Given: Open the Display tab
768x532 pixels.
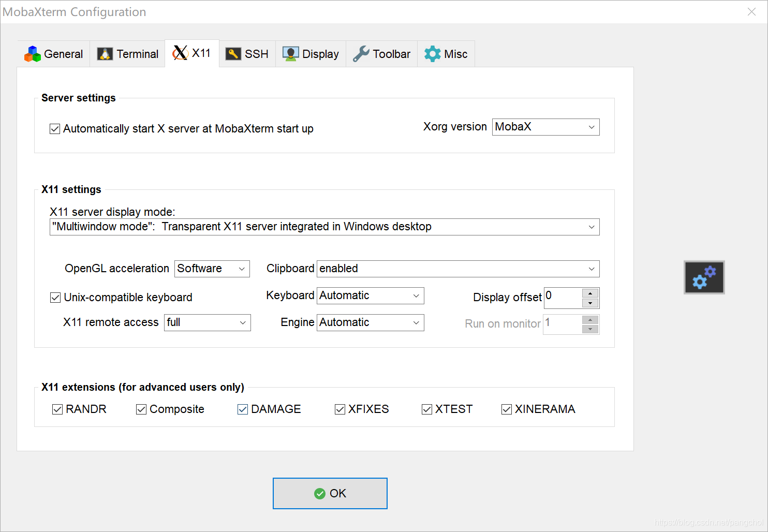Looking at the screenshot, I should [311, 54].
